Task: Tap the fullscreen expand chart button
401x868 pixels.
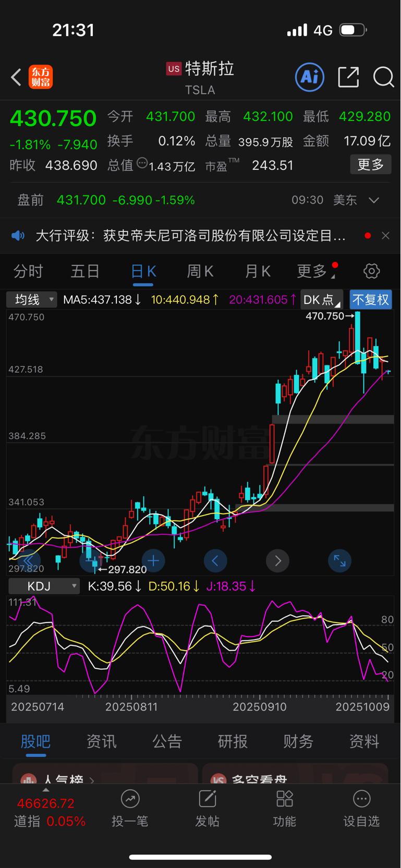Action: point(339,561)
